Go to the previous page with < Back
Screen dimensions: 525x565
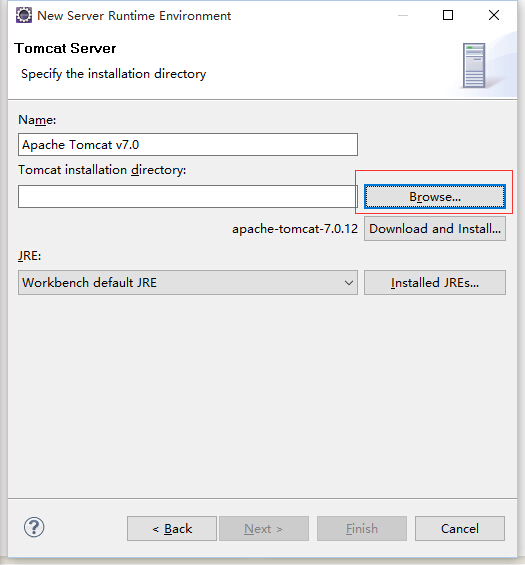pyautogui.click(x=172, y=529)
